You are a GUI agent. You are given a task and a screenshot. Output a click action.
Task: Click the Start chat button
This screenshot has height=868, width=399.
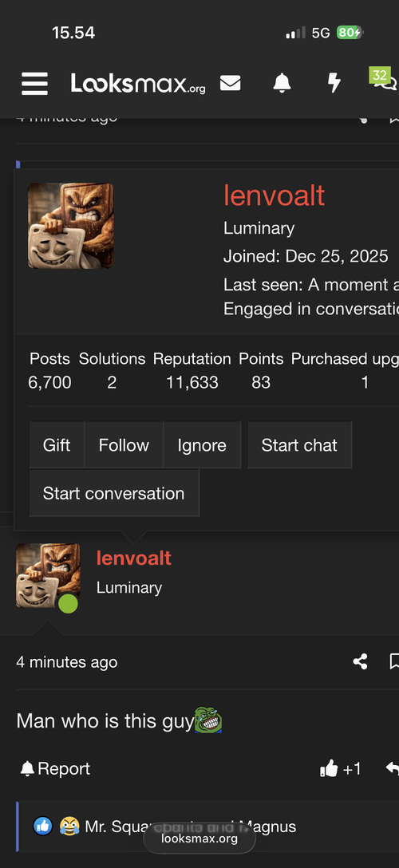tap(299, 445)
